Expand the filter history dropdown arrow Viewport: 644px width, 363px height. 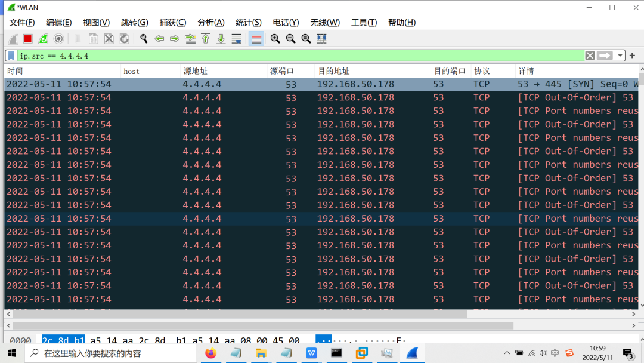(x=620, y=56)
